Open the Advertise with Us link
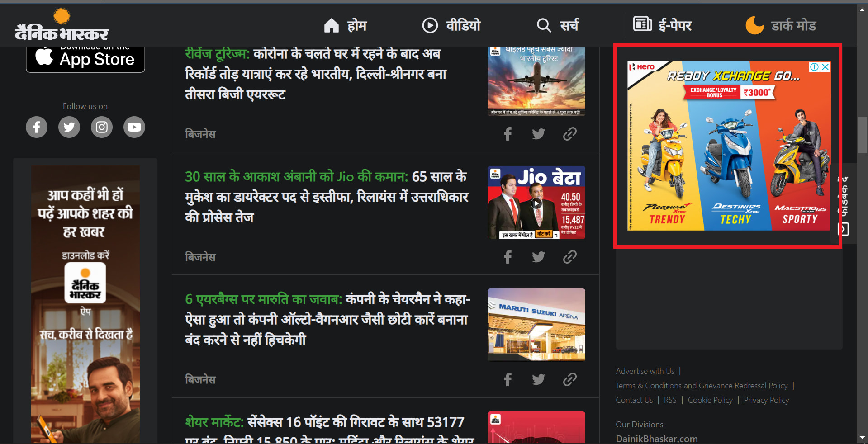This screenshot has height=444, width=868. [x=645, y=371]
